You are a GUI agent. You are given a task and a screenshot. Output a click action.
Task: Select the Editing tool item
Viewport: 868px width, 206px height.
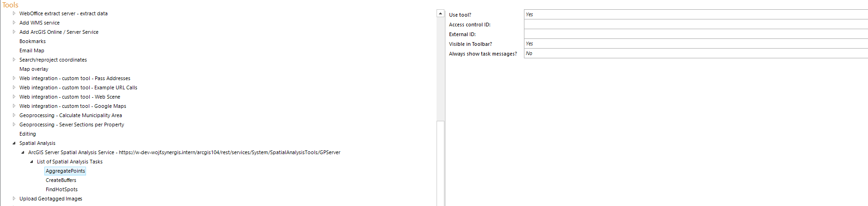point(28,134)
